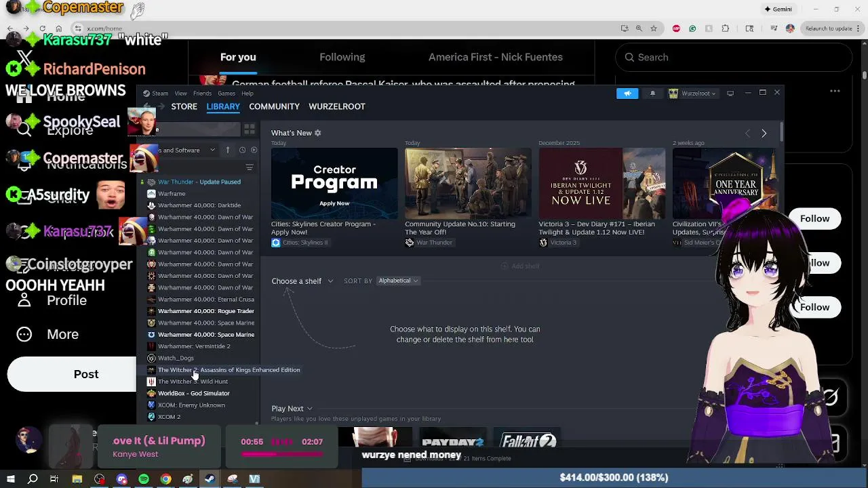868x488 pixels.
Task: Click the X page vertical scrollbar
Action: coord(865,75)
